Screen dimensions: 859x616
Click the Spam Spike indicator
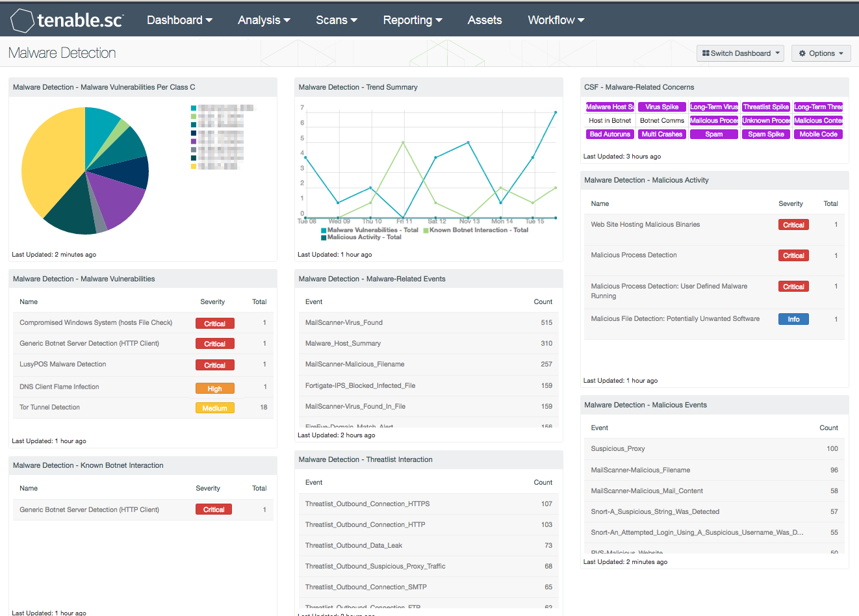click(x=766, y=134)
